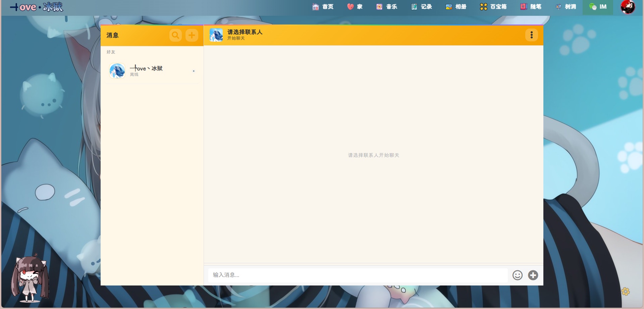This screenshot has height=309, width=644.
Task: Click the attachment plus icon beside input
Action: point(533,275)
